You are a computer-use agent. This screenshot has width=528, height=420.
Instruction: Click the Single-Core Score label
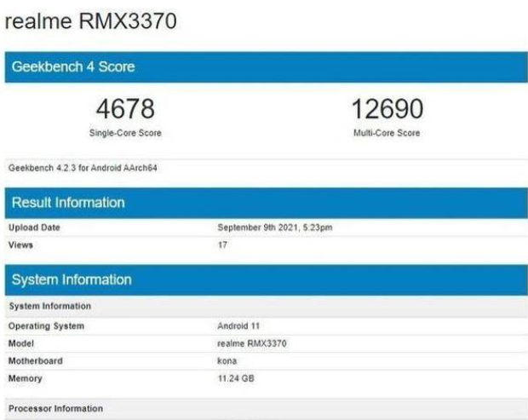point(125,133)
